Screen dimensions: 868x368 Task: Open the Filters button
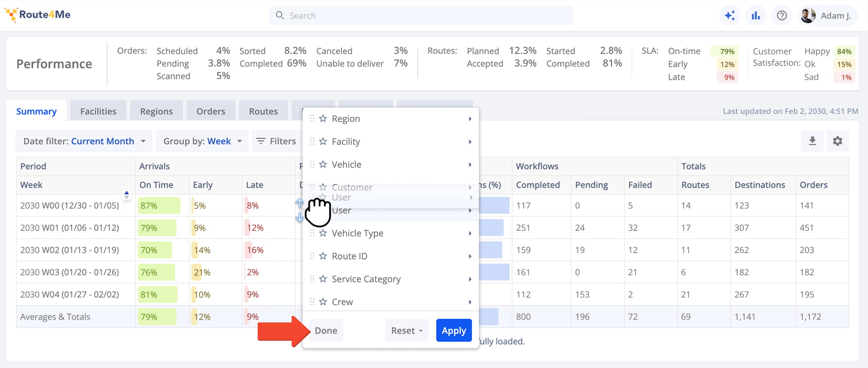point(276,141)
